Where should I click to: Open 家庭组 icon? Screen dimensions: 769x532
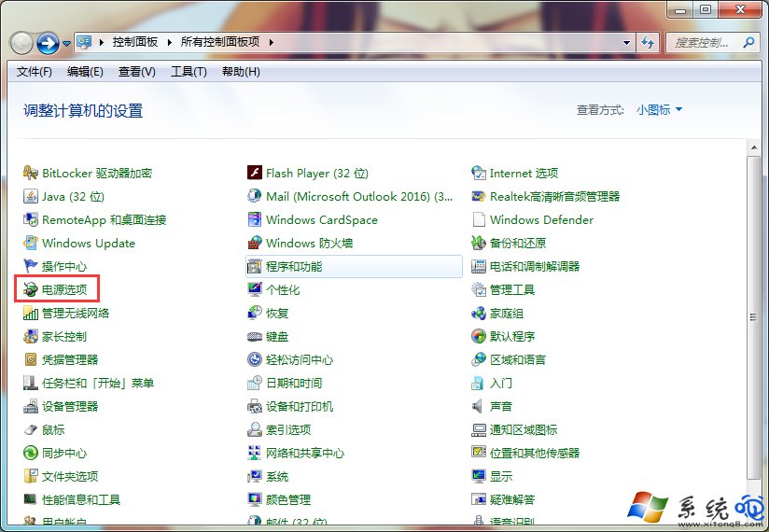pos(479,313)
